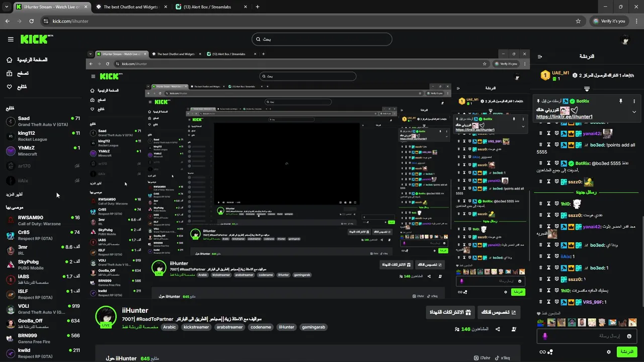Click the customize channel button
This screenshot has width=644, height=362.
[499, 312]
